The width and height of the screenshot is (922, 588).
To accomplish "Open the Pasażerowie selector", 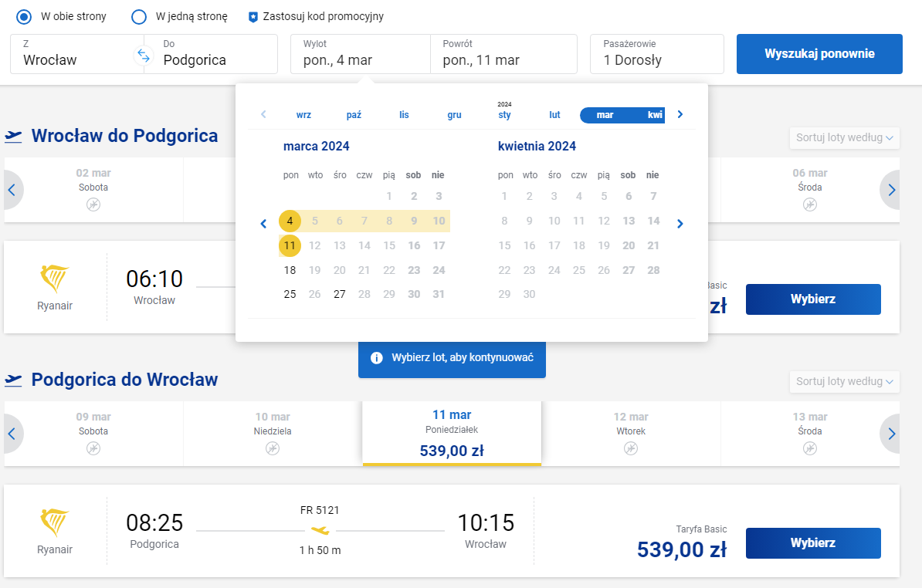I will click(x=657, y=54).
